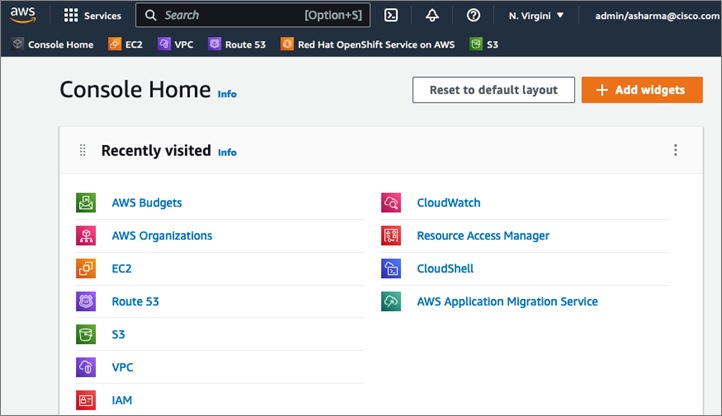
Task: Expand the N. Virginia region dropdown
Action: pyautogui.click(x=536, y=16)
